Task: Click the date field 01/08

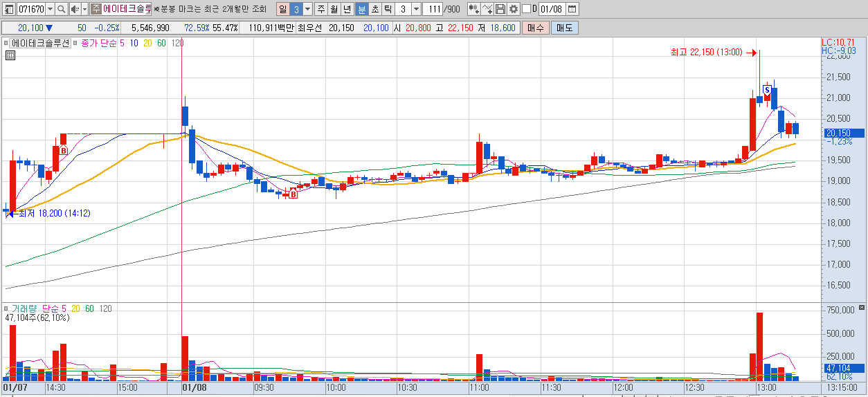Action: coord(551,9)
